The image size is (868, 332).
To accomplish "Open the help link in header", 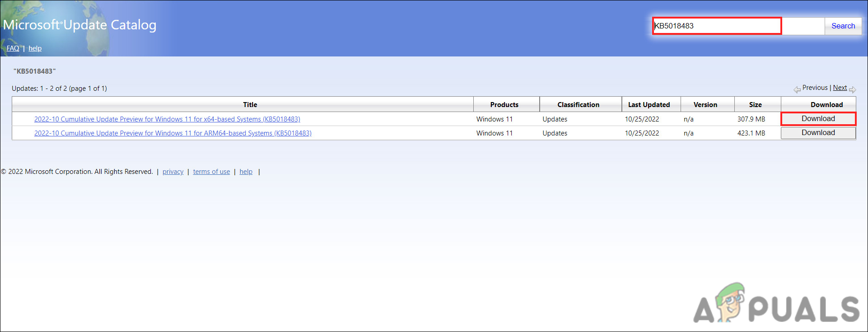I will coord(35,48).
